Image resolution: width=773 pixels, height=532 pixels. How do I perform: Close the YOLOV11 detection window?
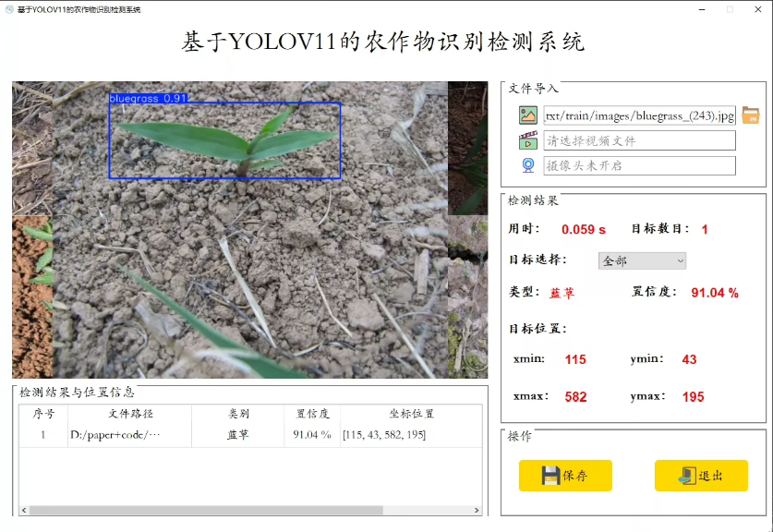(758, 9)
